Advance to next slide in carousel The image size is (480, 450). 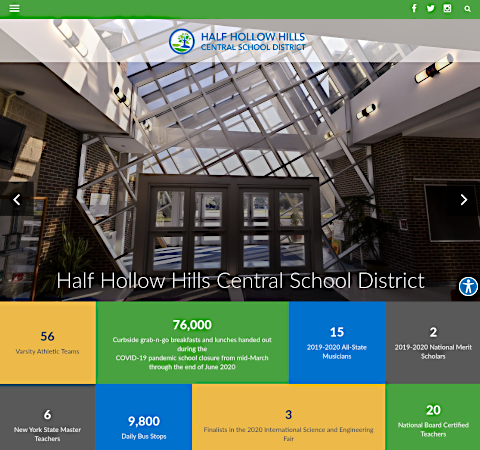tap(464, 199)
